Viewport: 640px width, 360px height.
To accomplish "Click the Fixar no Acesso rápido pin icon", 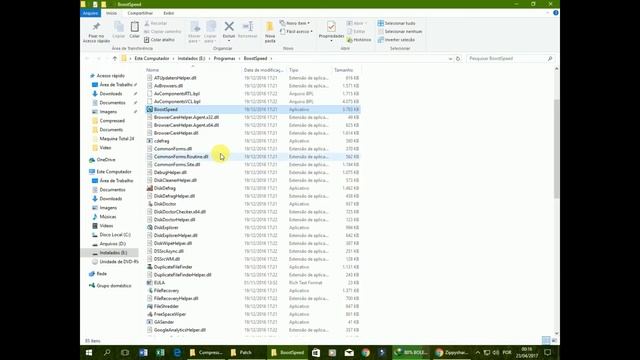I will click(x=96, y=27).
